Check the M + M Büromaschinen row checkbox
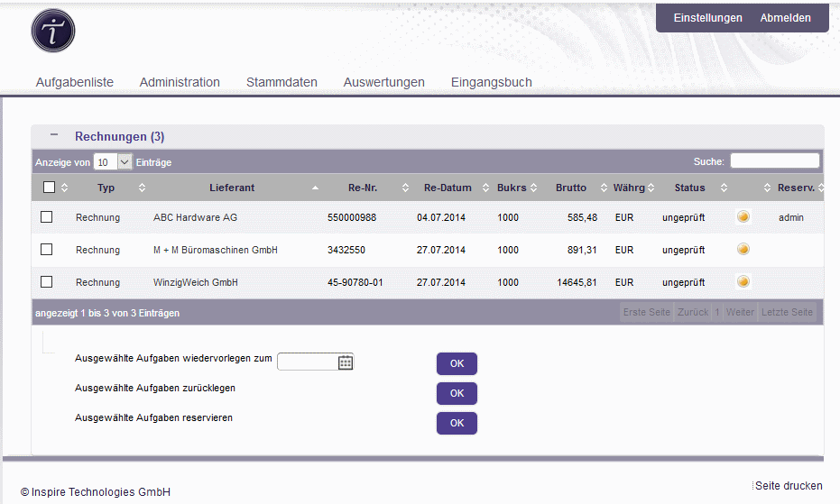Viewport: 840px width, 504px height. pos(47,250)
